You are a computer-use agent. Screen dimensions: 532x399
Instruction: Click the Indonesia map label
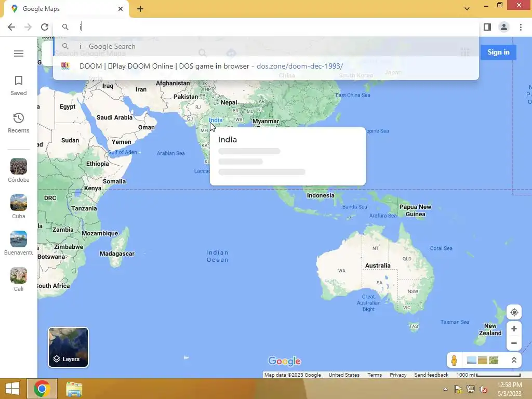[321, 195]
